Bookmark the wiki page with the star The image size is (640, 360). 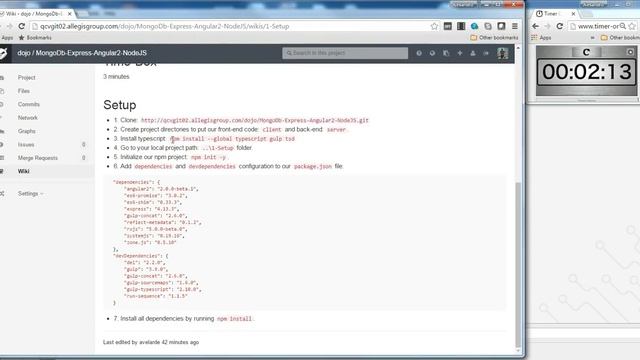(434, 26)
